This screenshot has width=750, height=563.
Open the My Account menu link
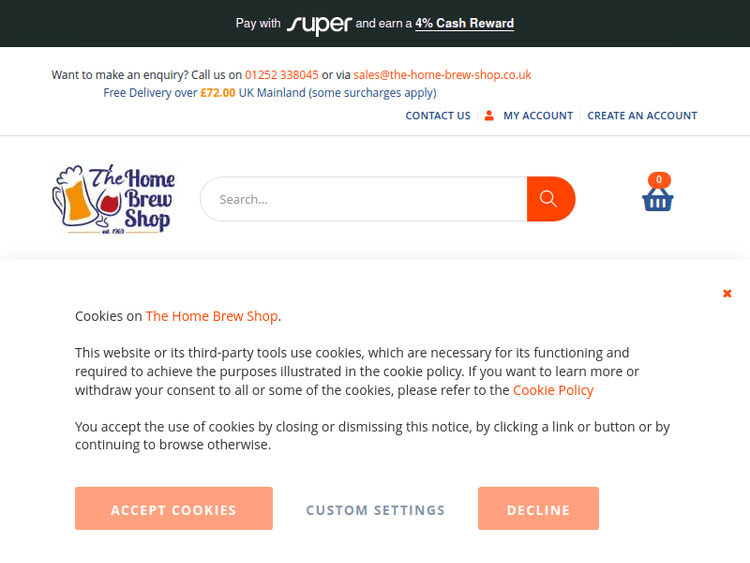tap(538, 116)
